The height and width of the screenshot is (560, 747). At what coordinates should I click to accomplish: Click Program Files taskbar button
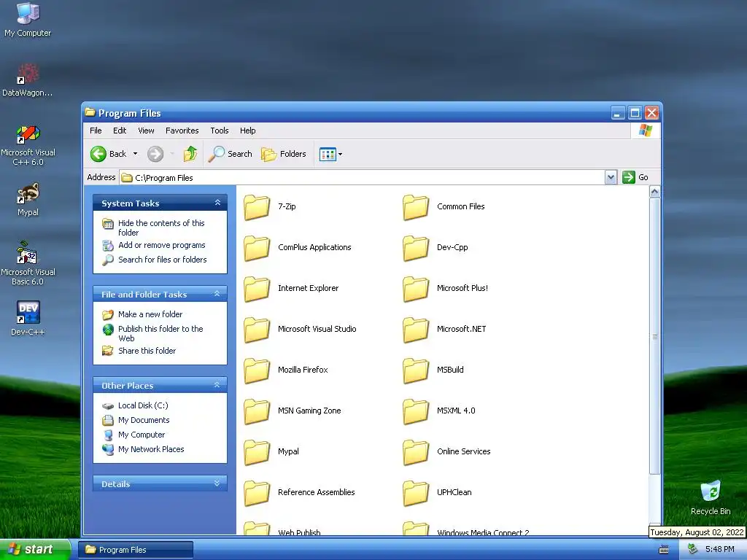(136, 550)
